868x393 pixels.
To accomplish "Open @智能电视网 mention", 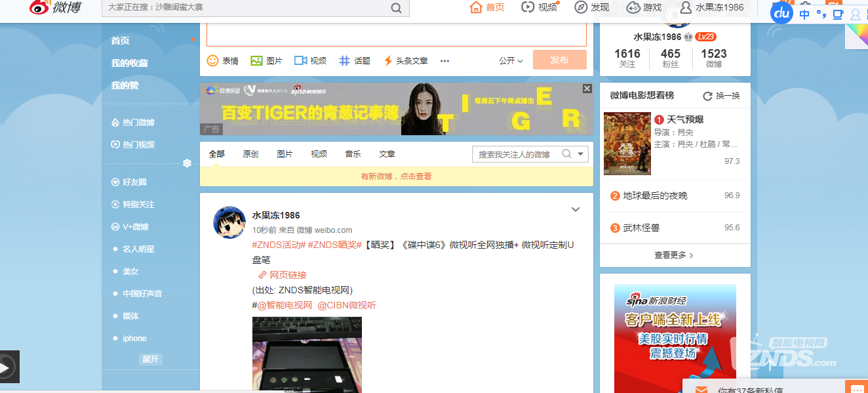I will click(285, 305).
